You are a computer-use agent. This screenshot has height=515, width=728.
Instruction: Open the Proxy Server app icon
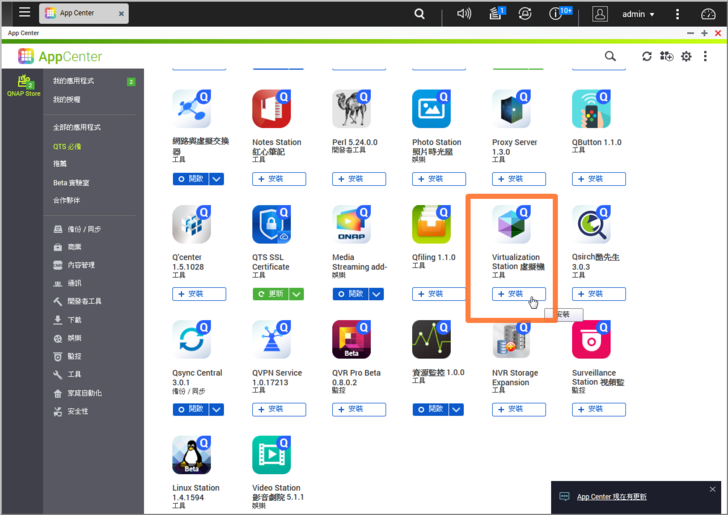click(511, 109)
